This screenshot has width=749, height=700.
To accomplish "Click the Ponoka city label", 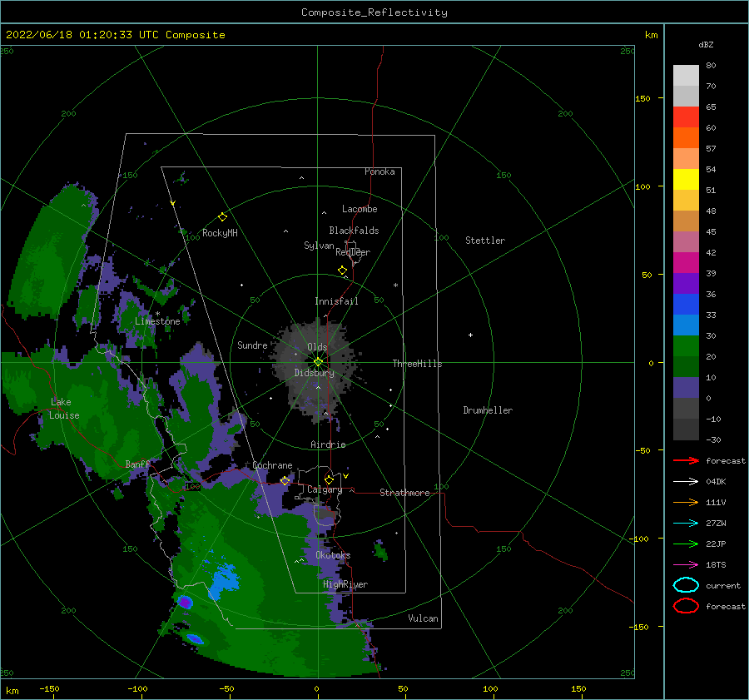I will click(x=379, y=171).
